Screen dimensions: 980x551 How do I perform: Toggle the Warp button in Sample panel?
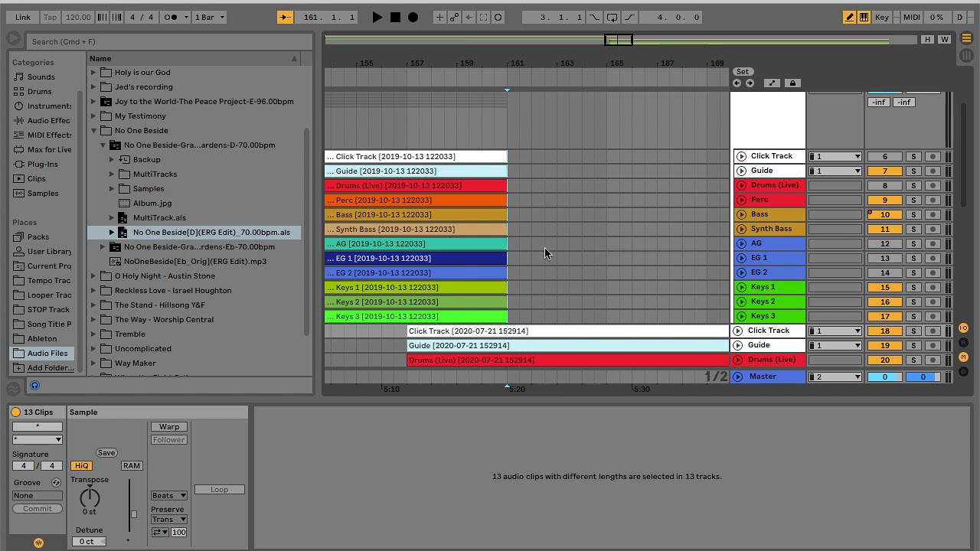(x=169, y=426)
